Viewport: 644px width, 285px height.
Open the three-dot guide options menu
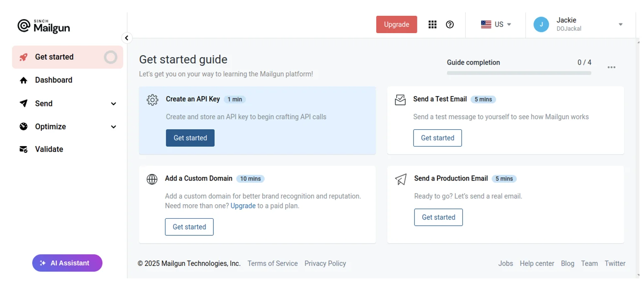point(611,67)
